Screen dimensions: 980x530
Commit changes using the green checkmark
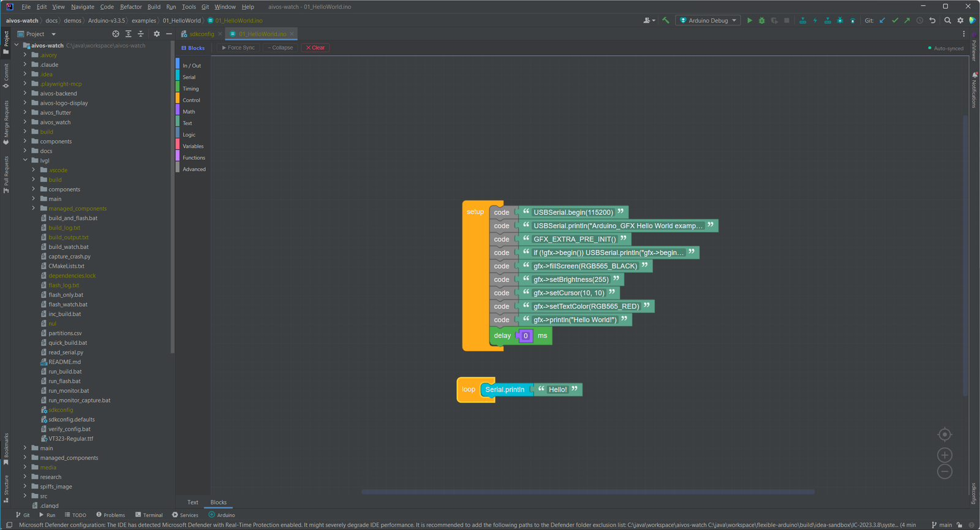(x=895, y=20)
